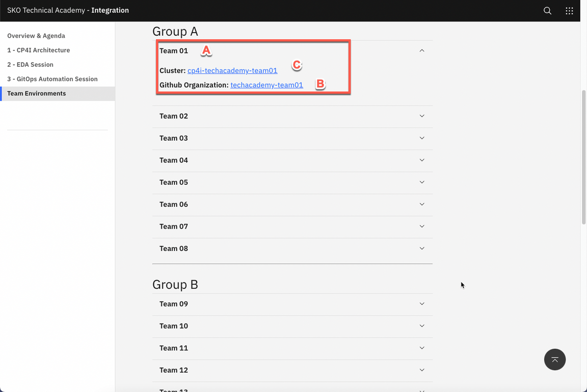Expand Team 08 accordion row

pyautogui.click(x=292, y=248)
